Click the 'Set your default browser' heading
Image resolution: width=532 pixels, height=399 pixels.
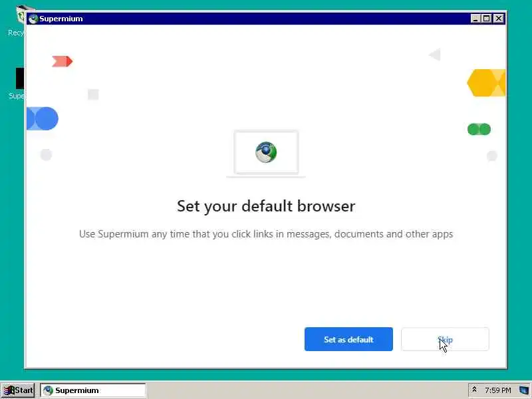click(266, 206)
